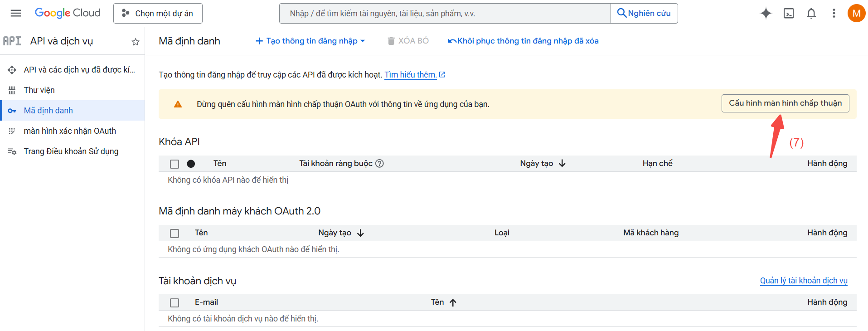Click the orange warning triangle icon
The height and width of the screenshot is (331, 868).
coord(178,104)
